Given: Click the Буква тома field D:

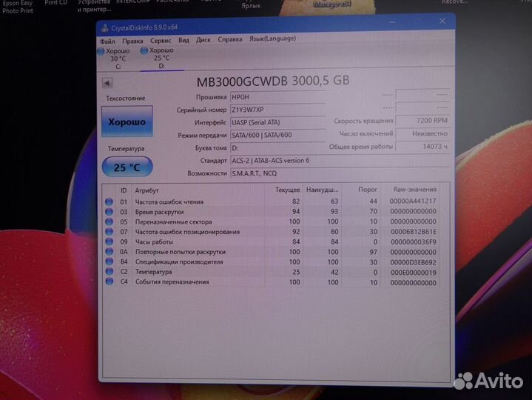Looking at the screenshot, I should tap(277, 147).
